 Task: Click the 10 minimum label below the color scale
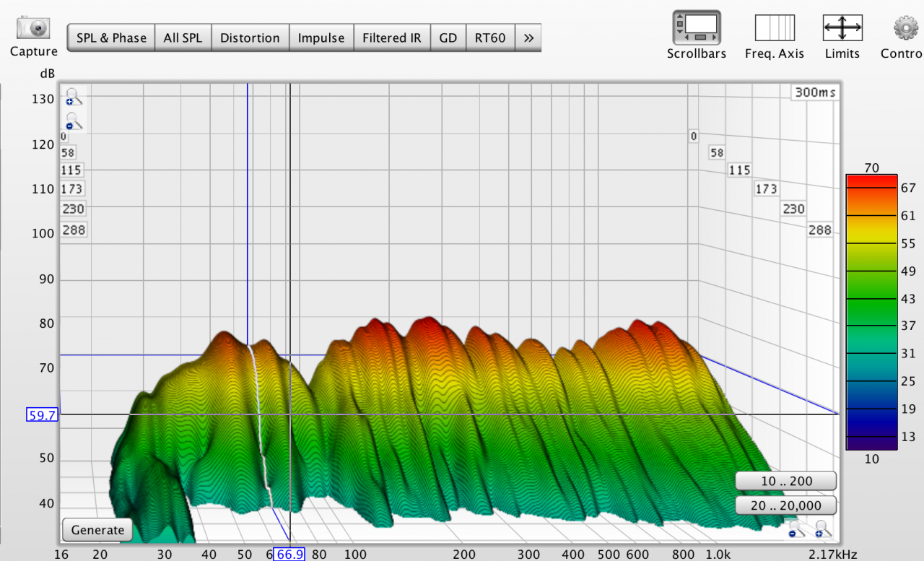[x=871, y=458]
